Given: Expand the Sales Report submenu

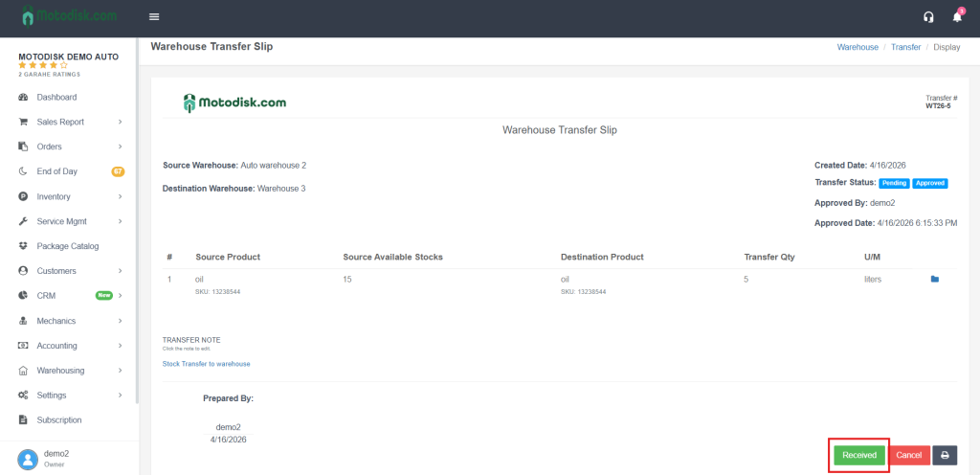Looking at the screenshot, I should pos(120,122).
